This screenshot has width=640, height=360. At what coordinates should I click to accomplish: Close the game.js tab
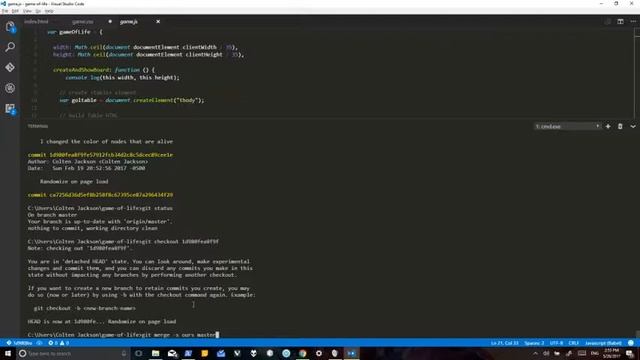(x=158, y=22)
